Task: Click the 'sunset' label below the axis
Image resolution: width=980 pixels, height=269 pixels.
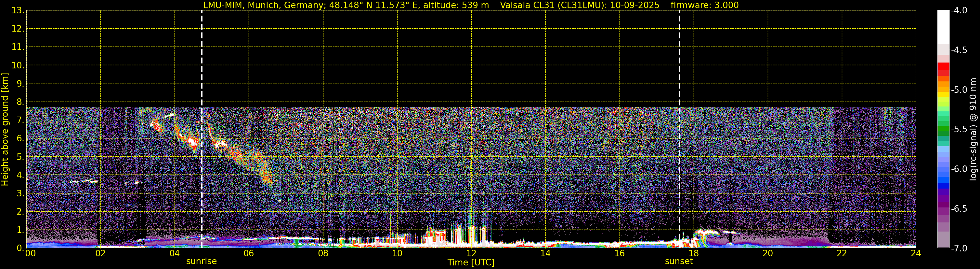Action: coord(679,262)
